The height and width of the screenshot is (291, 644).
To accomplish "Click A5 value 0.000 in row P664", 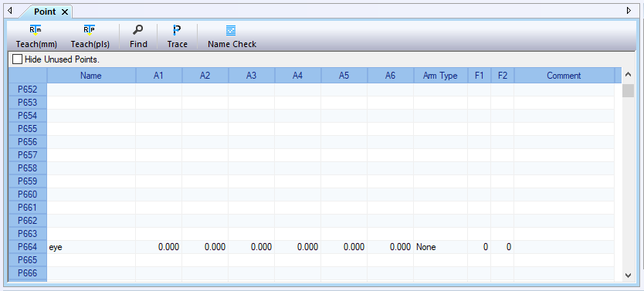I will 344,247.
